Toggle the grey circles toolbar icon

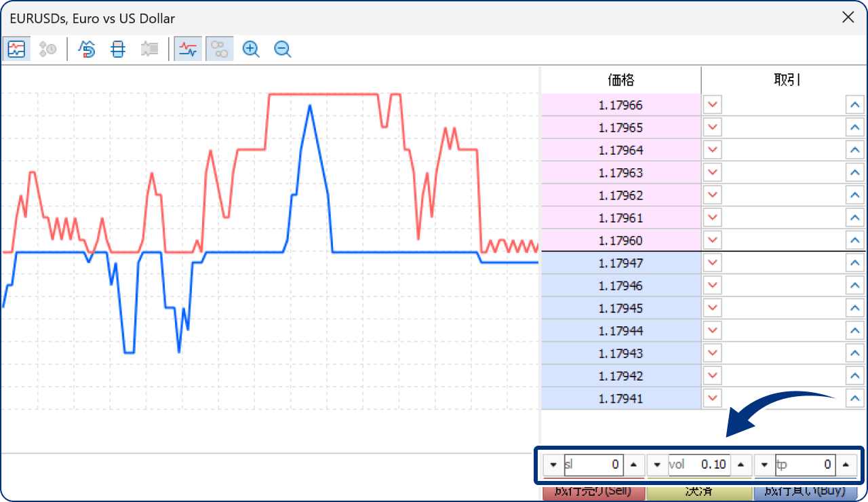[x=220, y=49]
